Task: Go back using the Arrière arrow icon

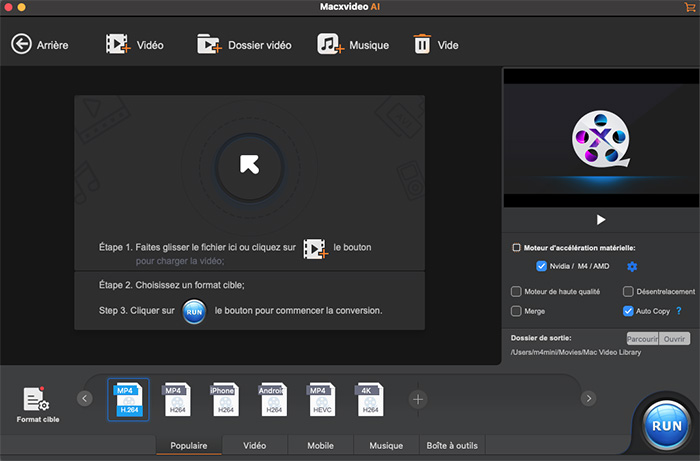Action: tap(21, 44)
